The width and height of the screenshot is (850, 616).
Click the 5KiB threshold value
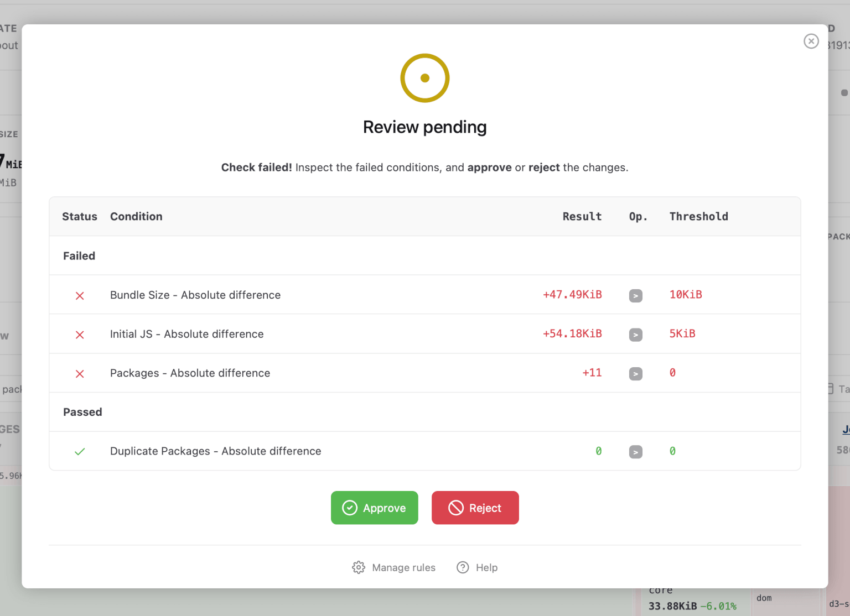[682, 334]
